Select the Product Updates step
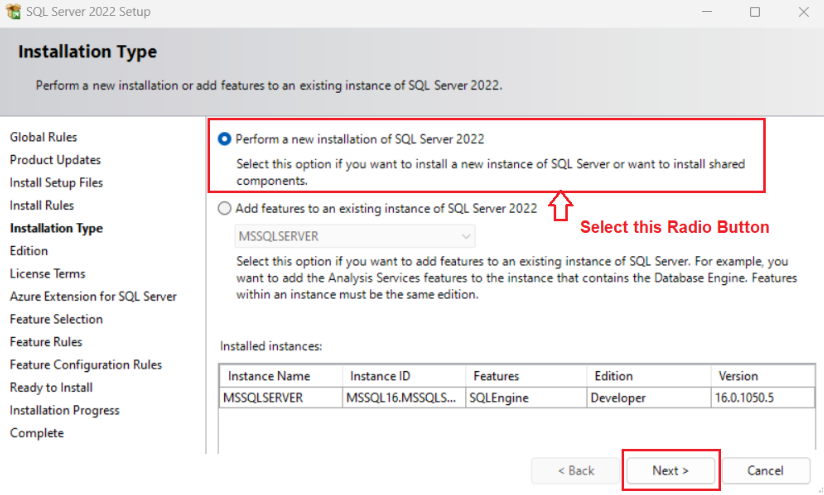The width and height of the screenshot is (824, 495). click(55, 160)
